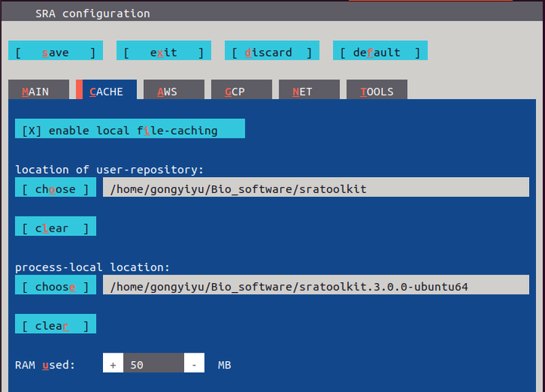Go to the TOOLS tab
Screen dimensions: 545x392
tap(377, 91)
